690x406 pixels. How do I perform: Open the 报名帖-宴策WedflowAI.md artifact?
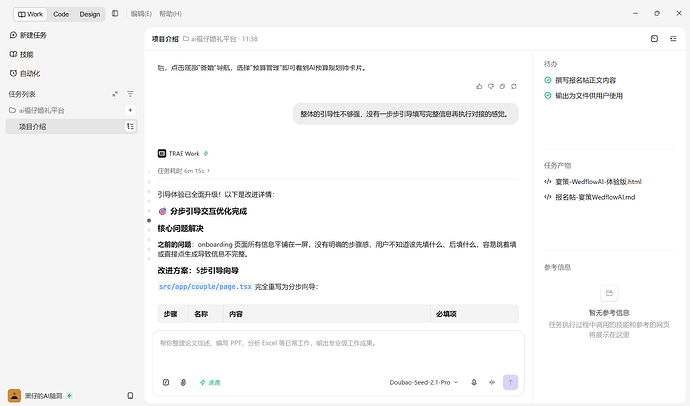(590, 197)
